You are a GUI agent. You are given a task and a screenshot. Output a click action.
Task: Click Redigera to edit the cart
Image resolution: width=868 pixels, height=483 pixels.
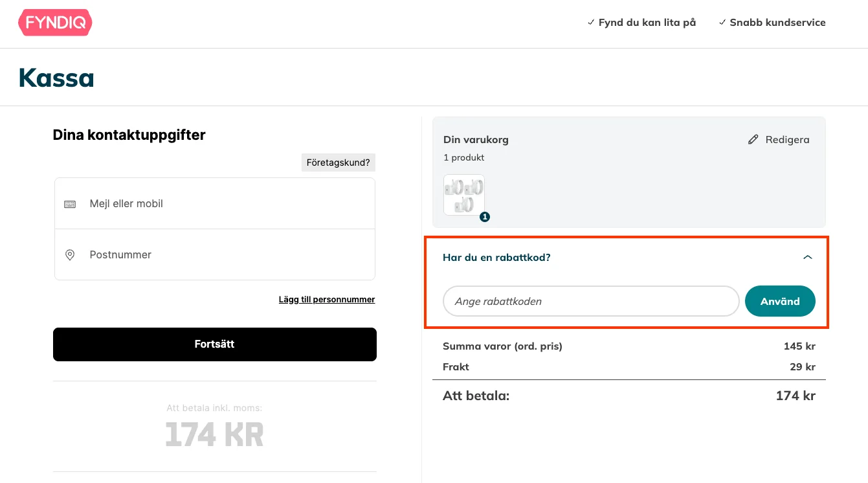point(786,139)
